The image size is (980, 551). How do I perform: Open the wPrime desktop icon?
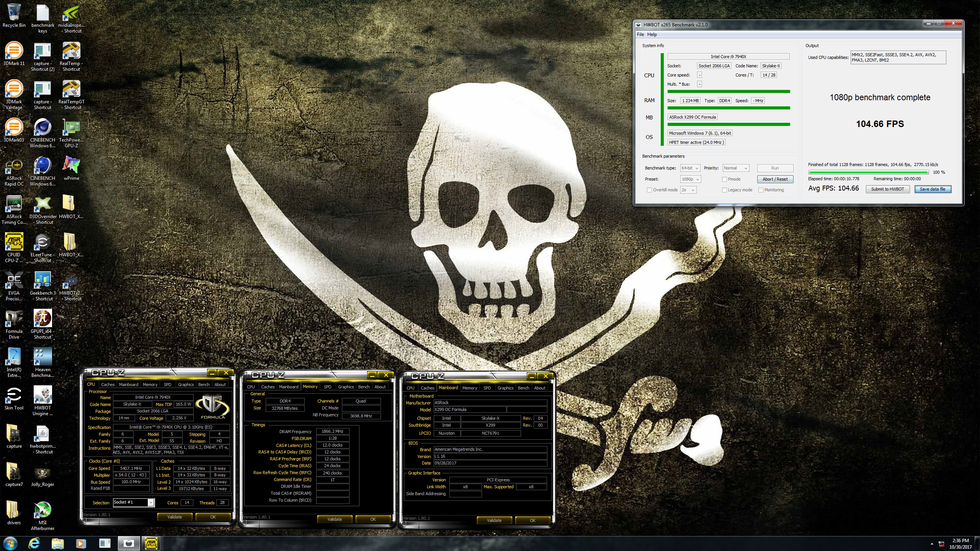click(71, 168)
